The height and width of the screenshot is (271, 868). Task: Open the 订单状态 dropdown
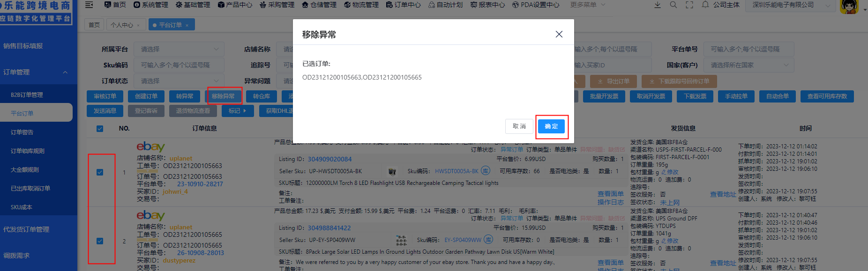point(179,81)
